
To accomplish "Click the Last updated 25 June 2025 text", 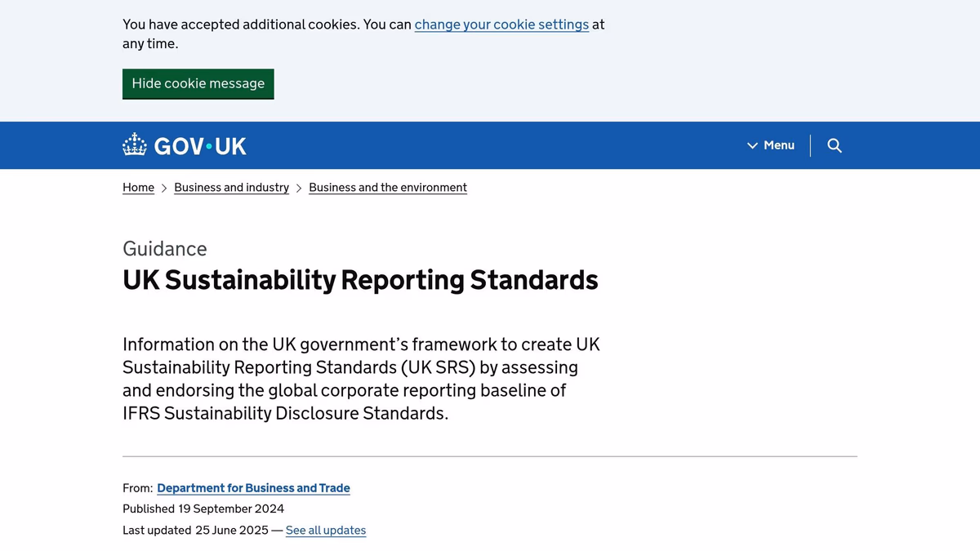I will pos(195,531).
